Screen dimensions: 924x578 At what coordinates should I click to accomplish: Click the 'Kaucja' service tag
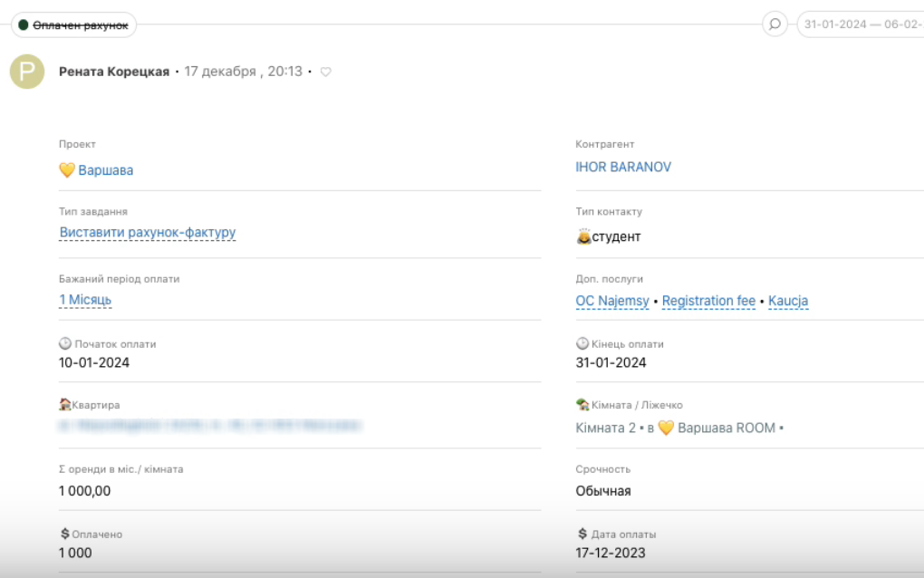click(788, 301)
